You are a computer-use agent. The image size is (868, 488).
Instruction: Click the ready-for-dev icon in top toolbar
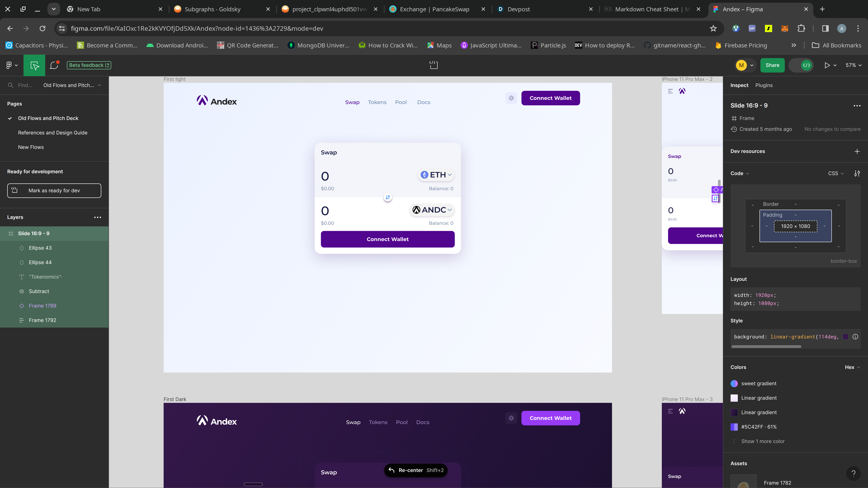point(433,65)
